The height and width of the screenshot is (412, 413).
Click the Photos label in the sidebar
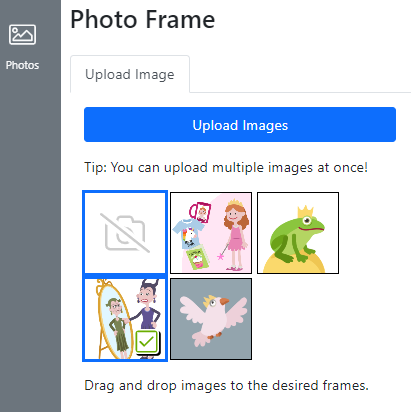22,65
